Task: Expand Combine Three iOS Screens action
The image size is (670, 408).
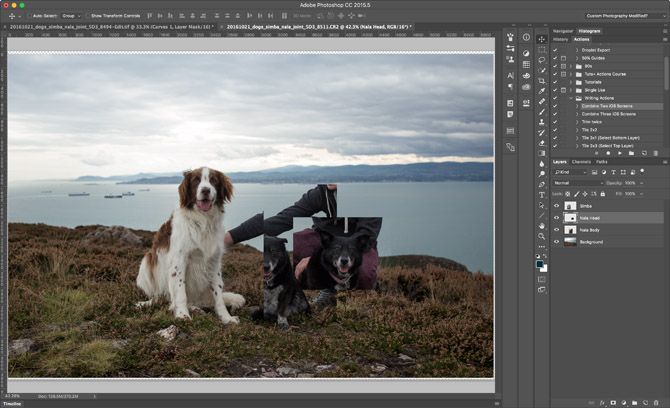Action: pos(577,114)
